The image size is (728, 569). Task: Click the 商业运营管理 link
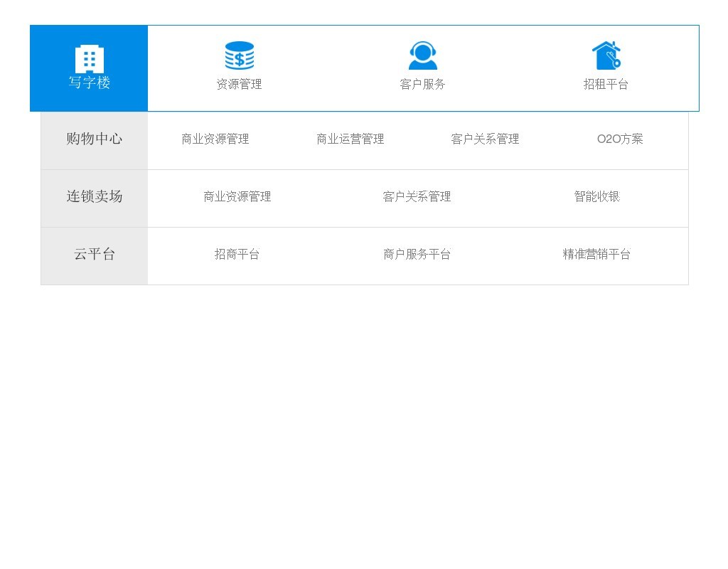pyautogui.click(x=350, y=139)
